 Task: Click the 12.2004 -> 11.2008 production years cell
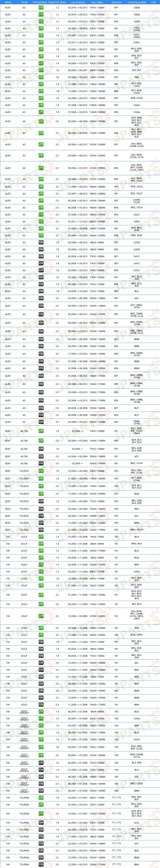(x=78, y=698)
